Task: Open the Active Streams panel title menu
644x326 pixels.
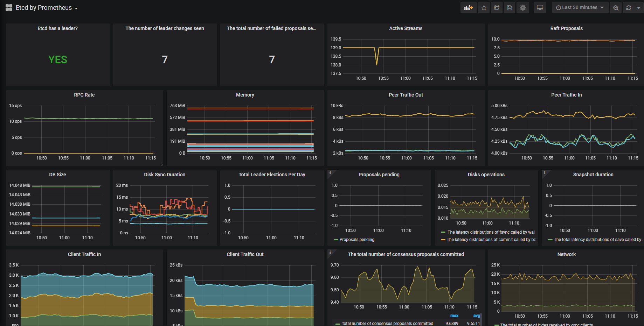Action: point(406,28)
